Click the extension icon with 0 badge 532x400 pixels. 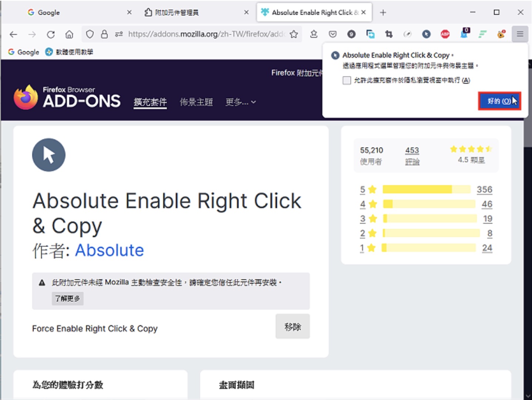[464, 33]
